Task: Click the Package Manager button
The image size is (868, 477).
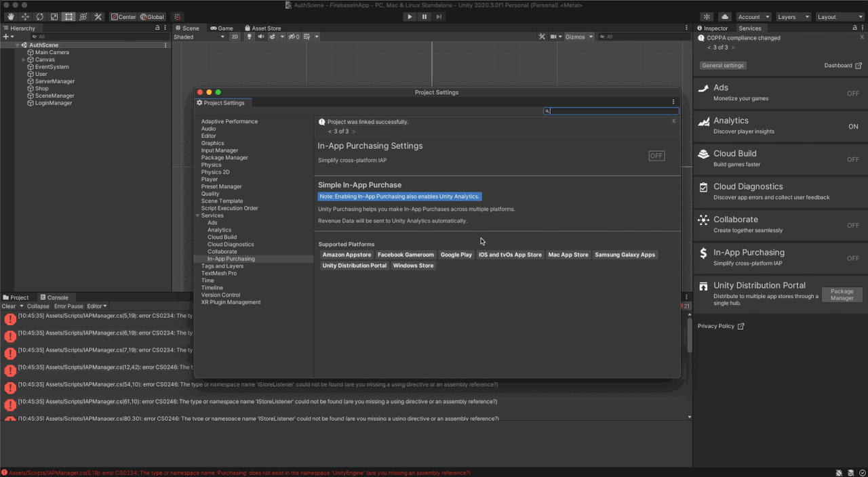Action: [x=842, y=295]
